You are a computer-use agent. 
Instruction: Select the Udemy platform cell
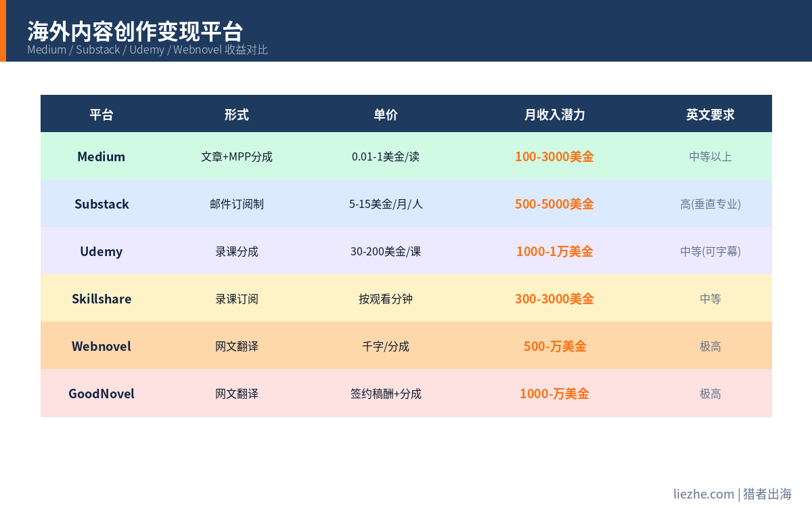(x=101, y=251)
